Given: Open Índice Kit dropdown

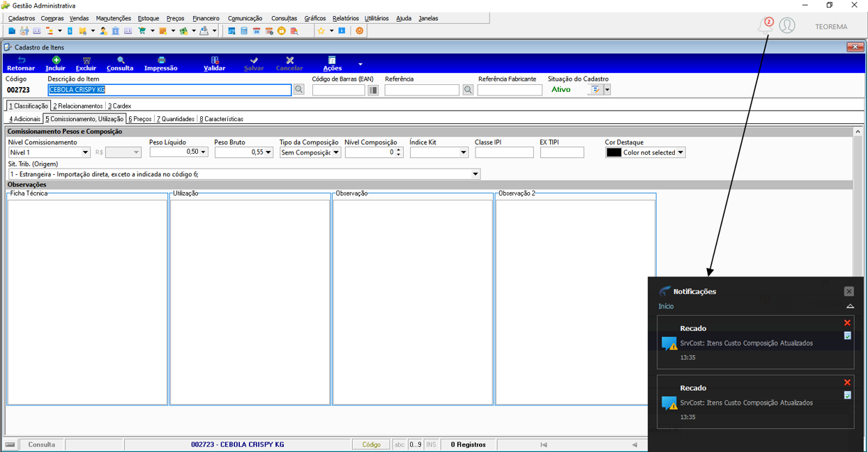Looking at the screenshot, I should (x=463, y=153).
